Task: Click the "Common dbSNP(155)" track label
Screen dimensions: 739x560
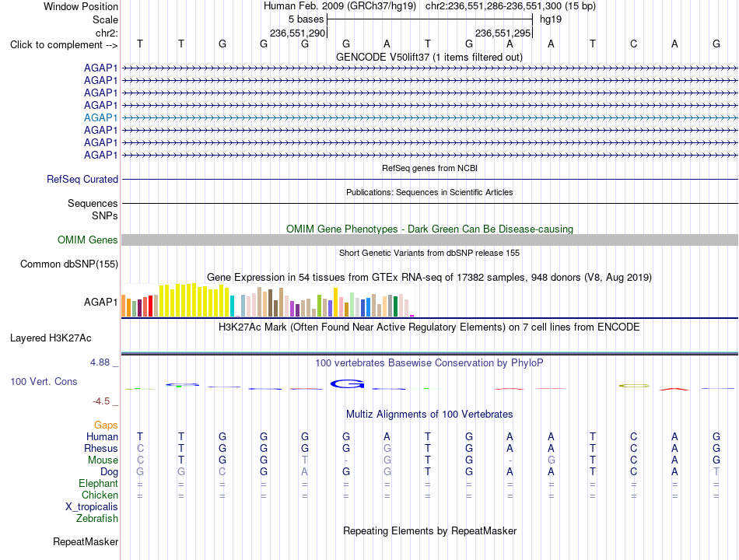Action: [x=68, y=264]
